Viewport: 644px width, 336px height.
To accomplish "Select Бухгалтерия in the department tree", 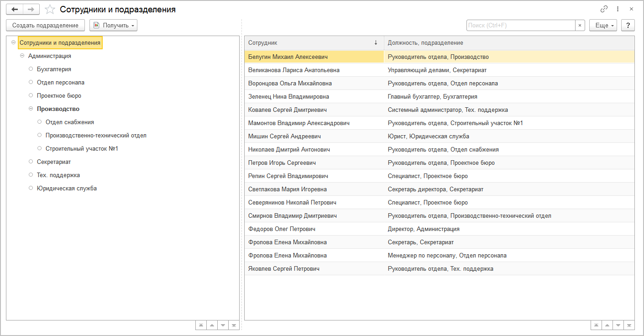I will pos(54,69).
